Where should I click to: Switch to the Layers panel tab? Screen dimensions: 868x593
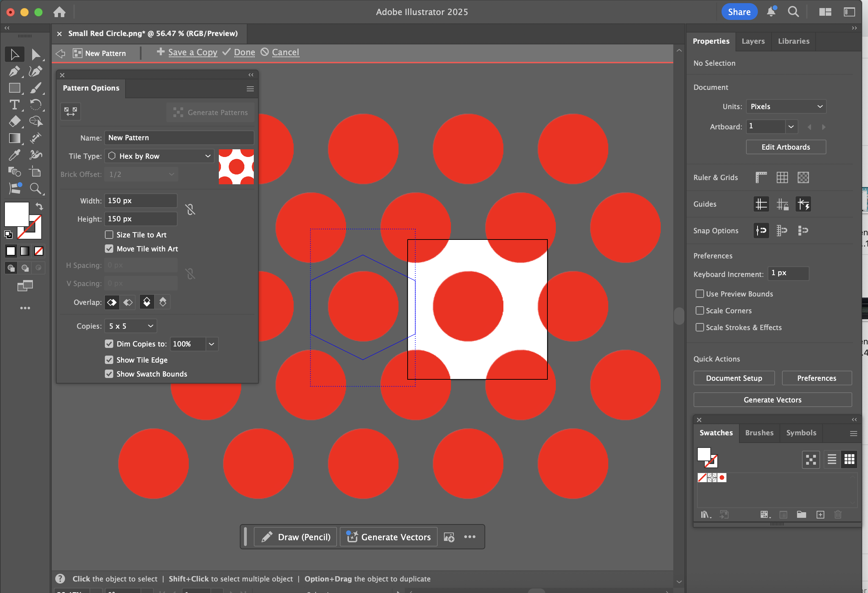[x=753, y=41]
